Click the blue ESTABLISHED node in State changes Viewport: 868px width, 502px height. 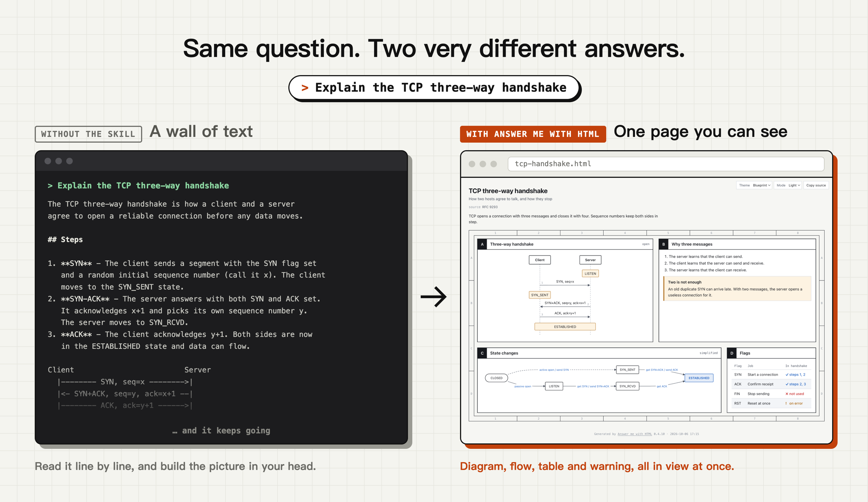(699, 378)
